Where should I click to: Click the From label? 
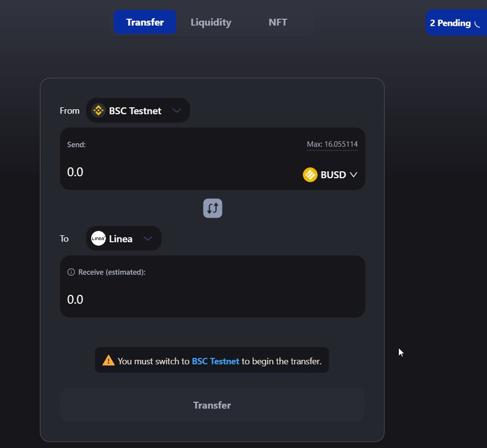tap(69, 111)
